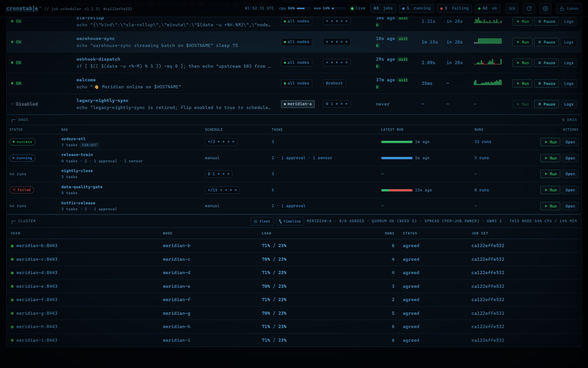
Task: Pause the welcome job
Action: click(546, 83)
